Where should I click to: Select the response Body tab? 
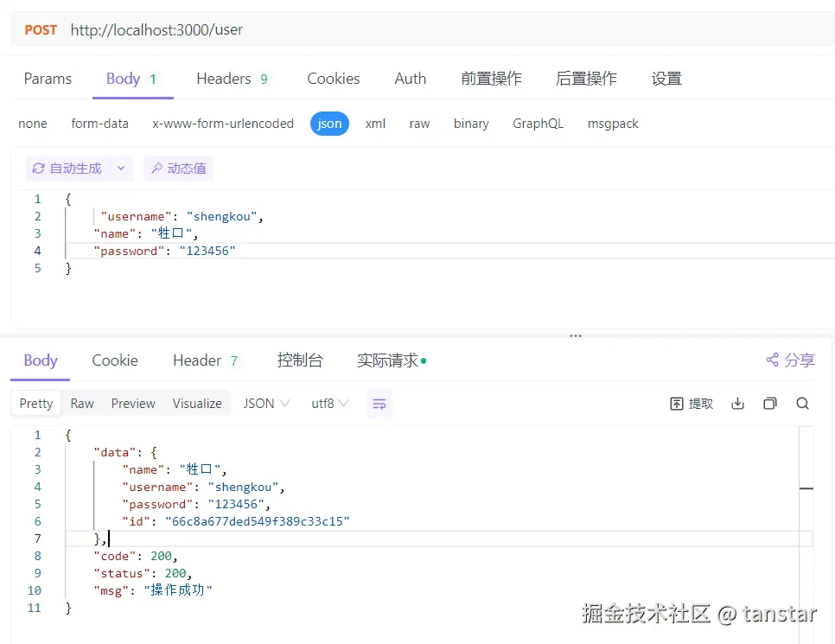point(41,360)
